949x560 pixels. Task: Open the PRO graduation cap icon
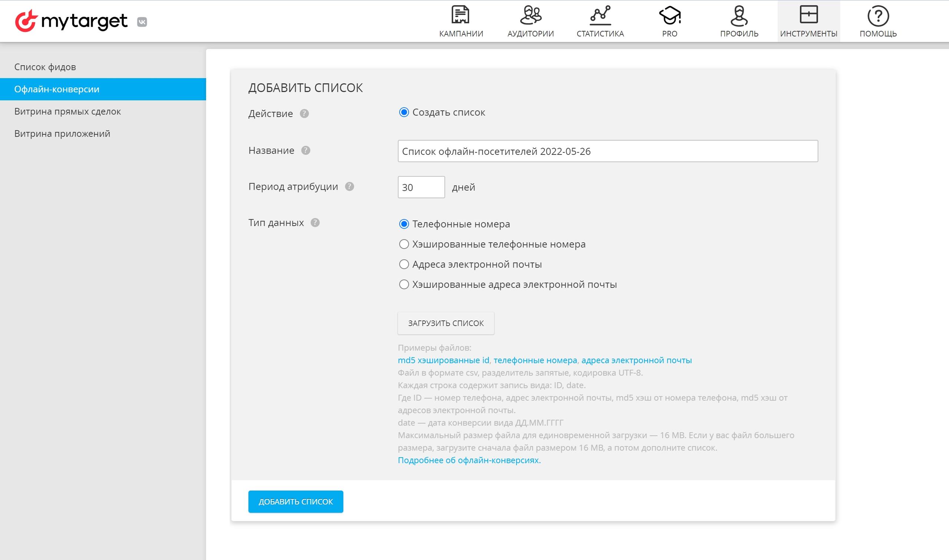tap(669, 15)
